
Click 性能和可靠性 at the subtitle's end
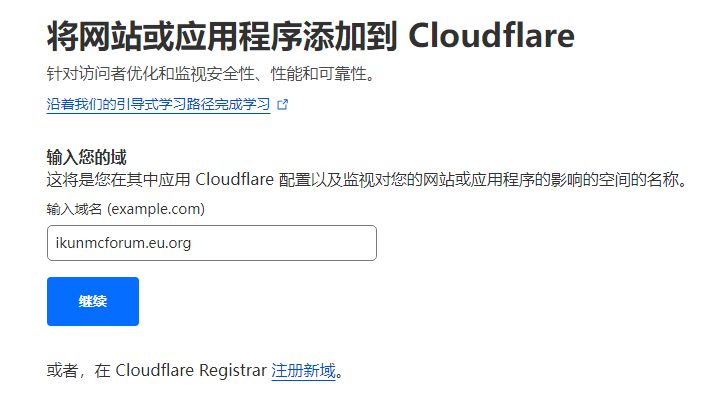tap(336, 75)
